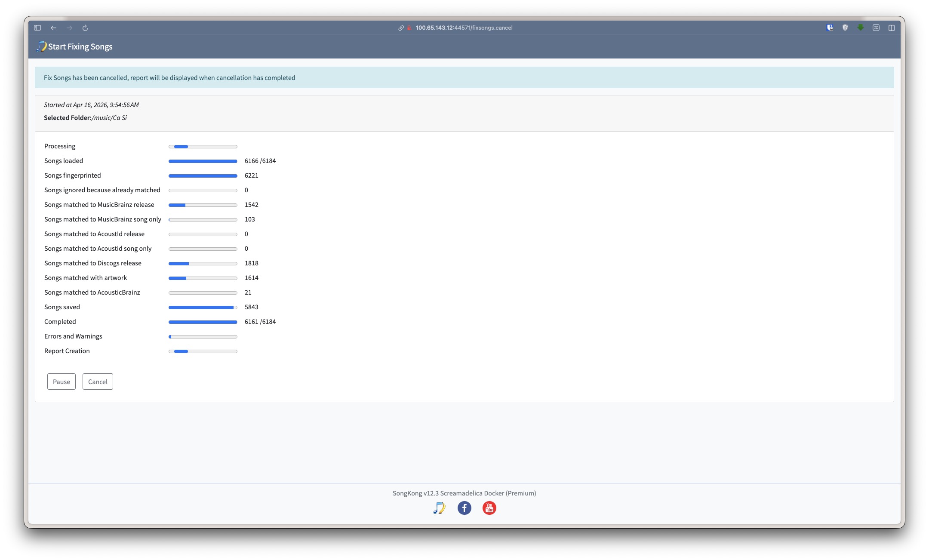Image resolution: width=929 pixels, height=560 pixels.
Task: Click the address bar URL field
Action: coord(464,28)
